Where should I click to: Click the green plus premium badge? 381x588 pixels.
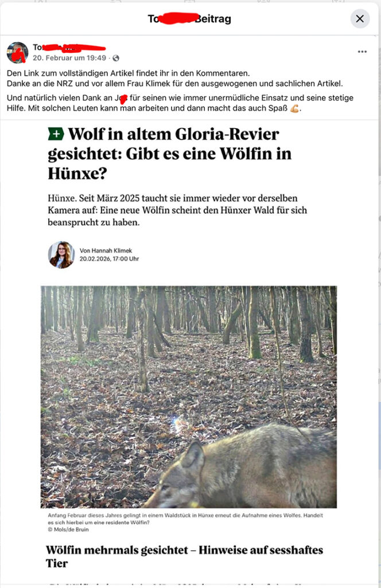(56, 134)
